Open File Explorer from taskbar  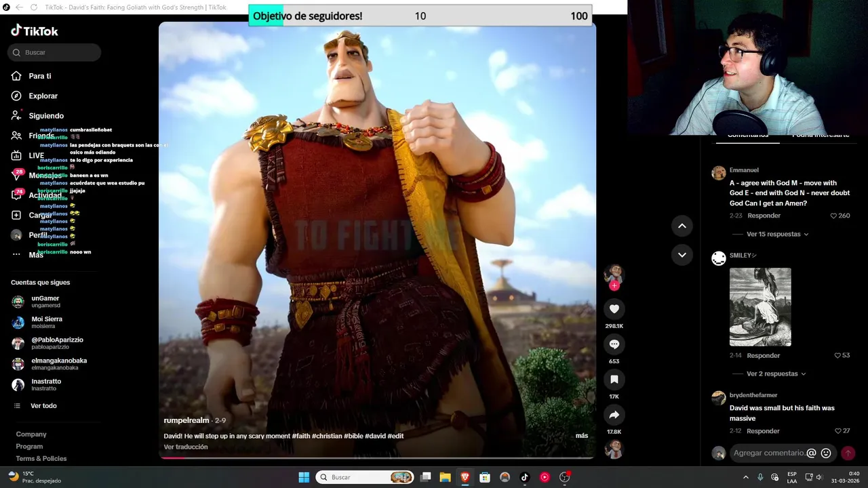coord(445,477)
